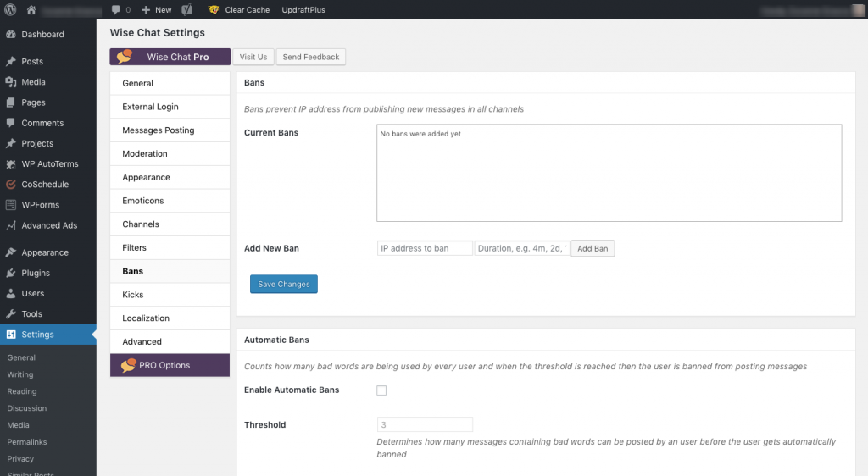868x476 pixels.
Task: Click the WordPress logo icon in admin bar
Action: 10,10
